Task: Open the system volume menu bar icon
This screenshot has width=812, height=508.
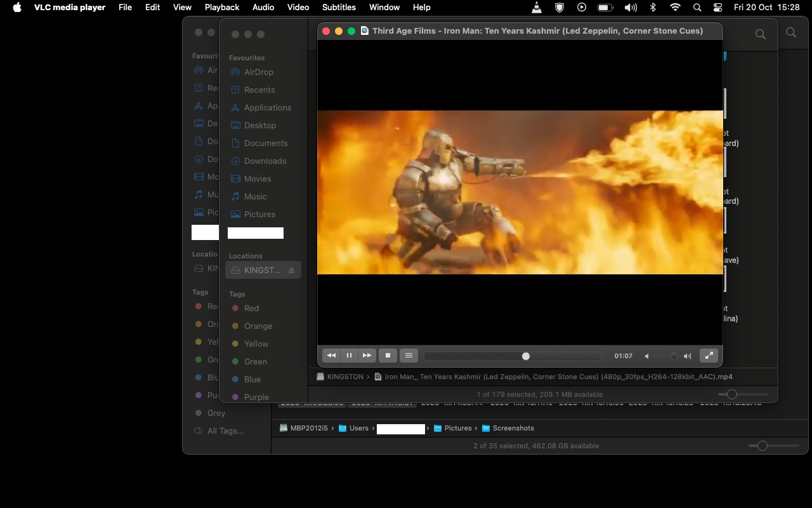Action: coord(631,8)
